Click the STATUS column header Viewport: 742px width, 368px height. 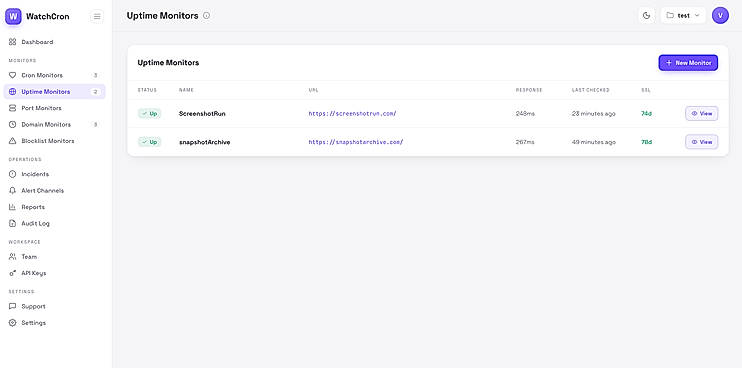[147, 90]
